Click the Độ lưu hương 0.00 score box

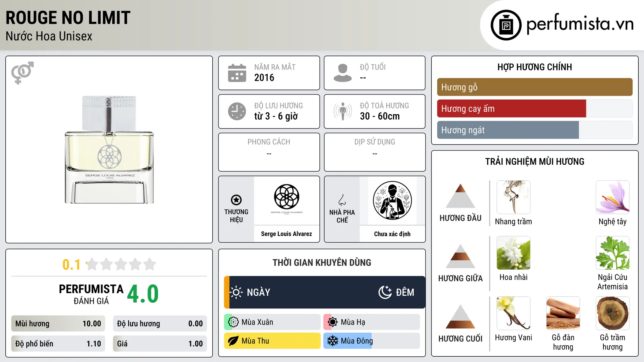(160, 324)
